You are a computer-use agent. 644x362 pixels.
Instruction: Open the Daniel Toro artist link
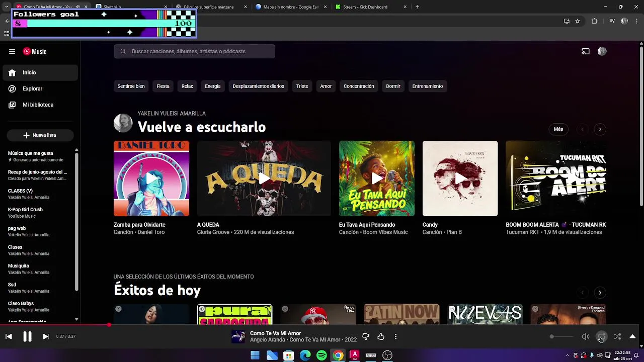[151, 232]
